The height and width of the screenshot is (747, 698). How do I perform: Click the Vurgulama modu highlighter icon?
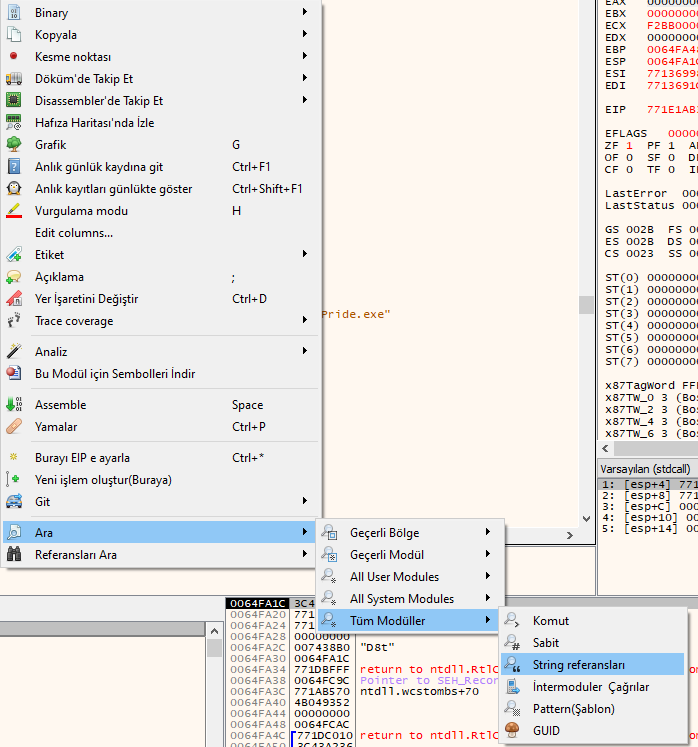[14, 211]
